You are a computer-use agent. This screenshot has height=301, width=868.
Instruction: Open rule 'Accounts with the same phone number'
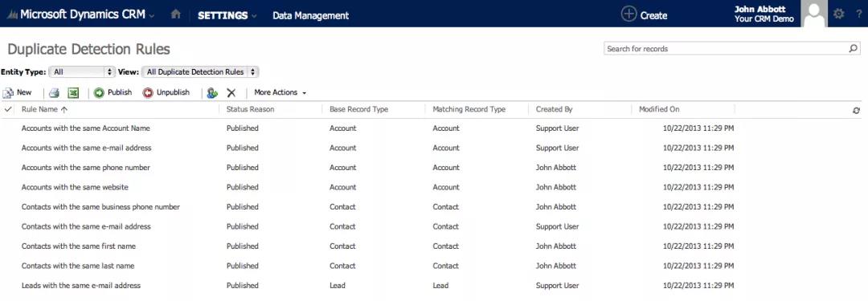86,168
